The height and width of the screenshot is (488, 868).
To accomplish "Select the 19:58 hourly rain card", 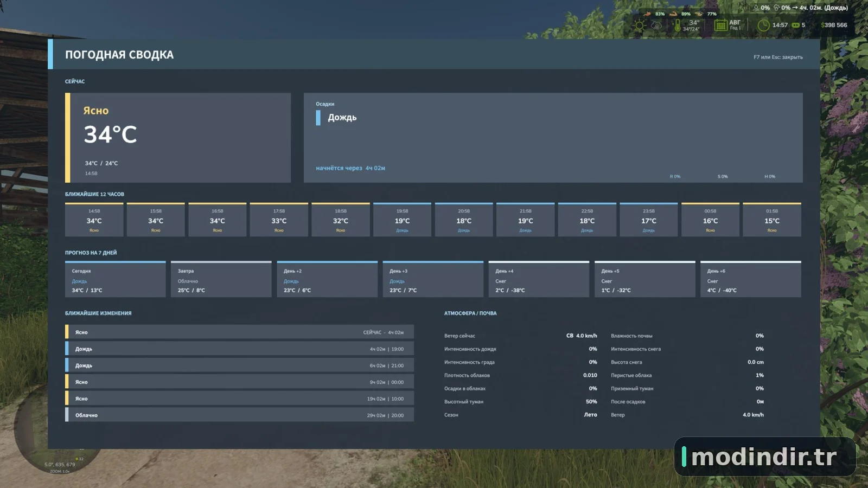I will click(402, 220).
